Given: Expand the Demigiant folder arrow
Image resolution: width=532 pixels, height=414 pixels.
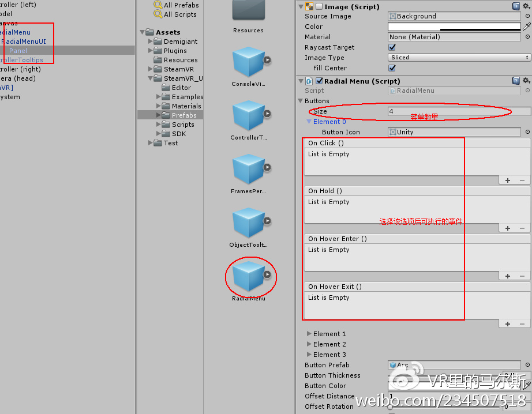Looking at the screenshot, I should 150,41.
